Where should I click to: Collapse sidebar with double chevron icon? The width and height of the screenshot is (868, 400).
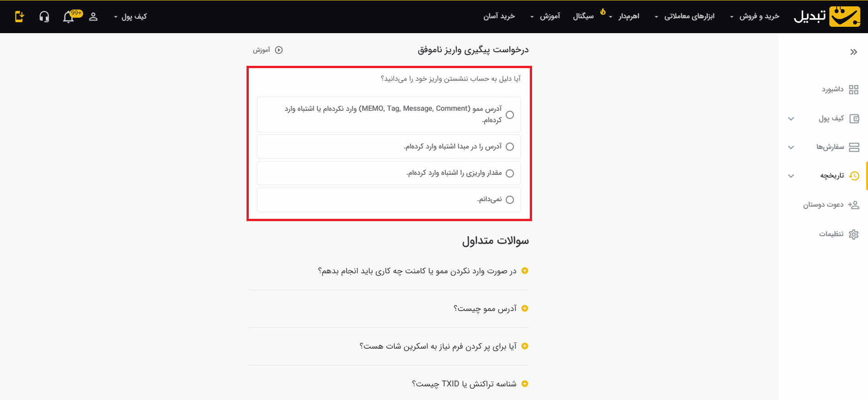[x=853, y=52]
